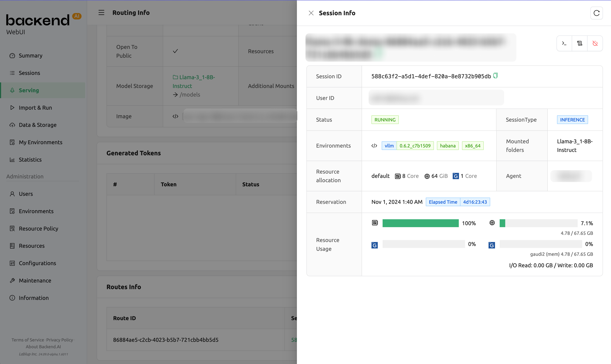Click the RUNNING status tag
Screen dimensions: 611x364
tap(385, 120)
